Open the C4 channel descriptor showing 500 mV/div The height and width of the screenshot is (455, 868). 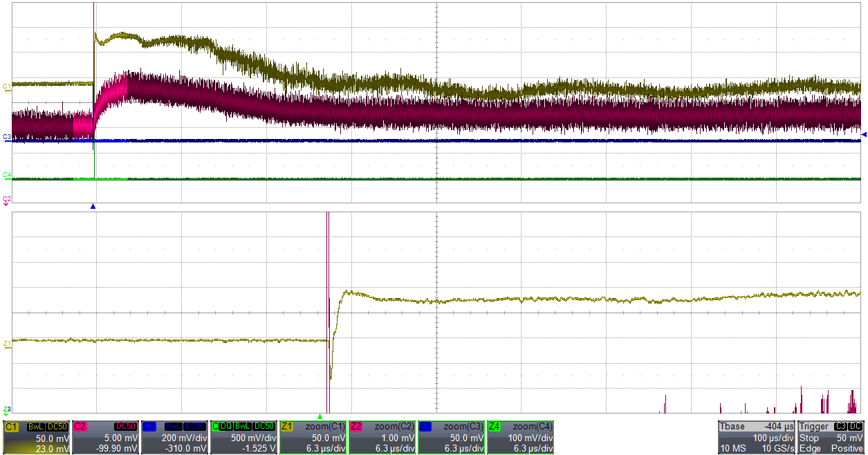coord(243,437)
